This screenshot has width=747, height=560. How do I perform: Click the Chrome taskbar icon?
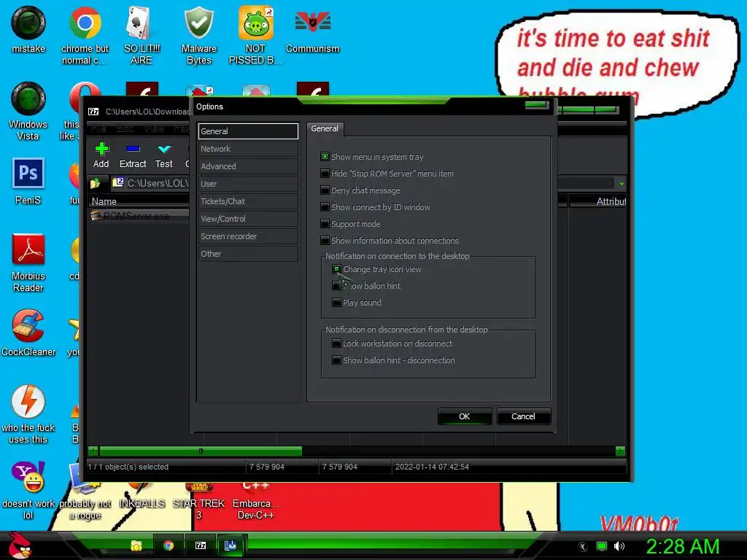coord(169,545)
